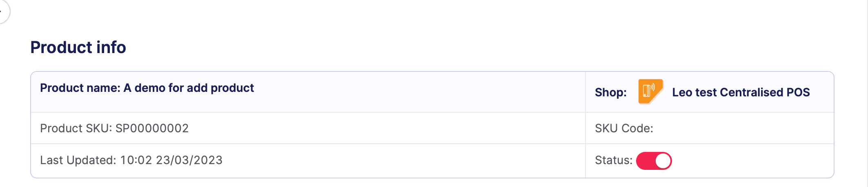
Task: Click the 'Leo test Centralised POS' shop name
Action: [x=741, y=92]
